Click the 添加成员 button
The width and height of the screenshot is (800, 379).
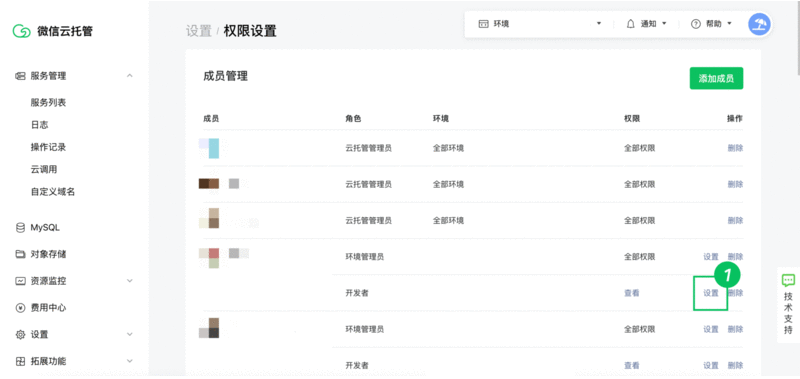click(x=716, y=79)
